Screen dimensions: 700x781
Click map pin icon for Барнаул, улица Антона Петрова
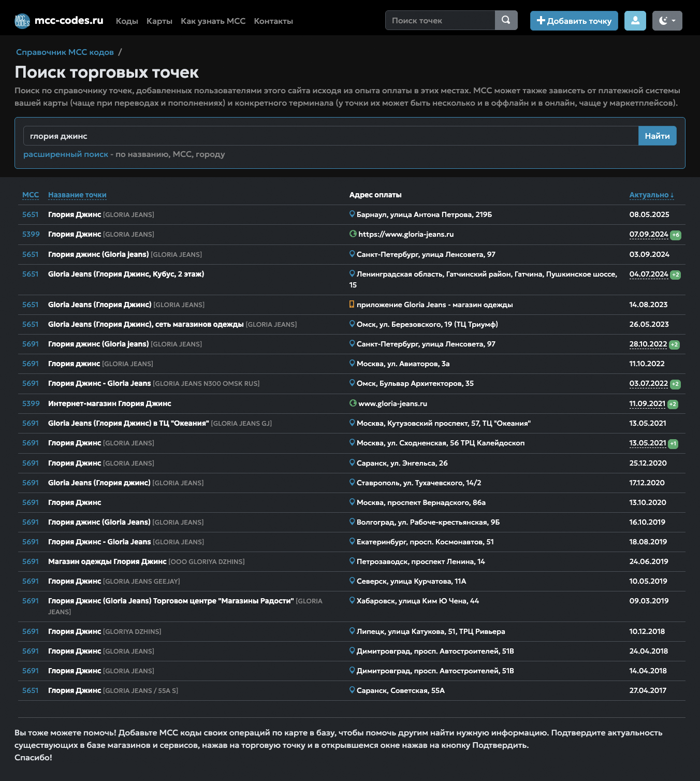[352, 214]
